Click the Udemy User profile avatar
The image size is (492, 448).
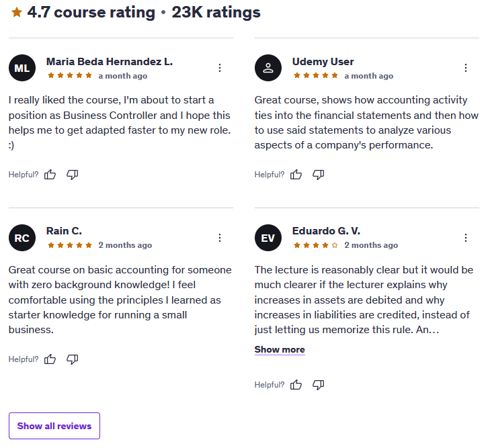(x=268, y=68)
